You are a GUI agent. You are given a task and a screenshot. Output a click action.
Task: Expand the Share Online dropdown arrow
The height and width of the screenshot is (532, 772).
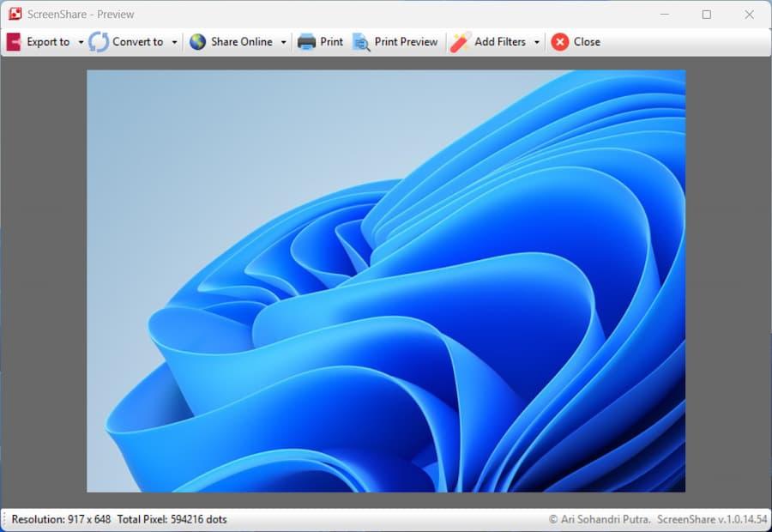(x=284, y=42)
